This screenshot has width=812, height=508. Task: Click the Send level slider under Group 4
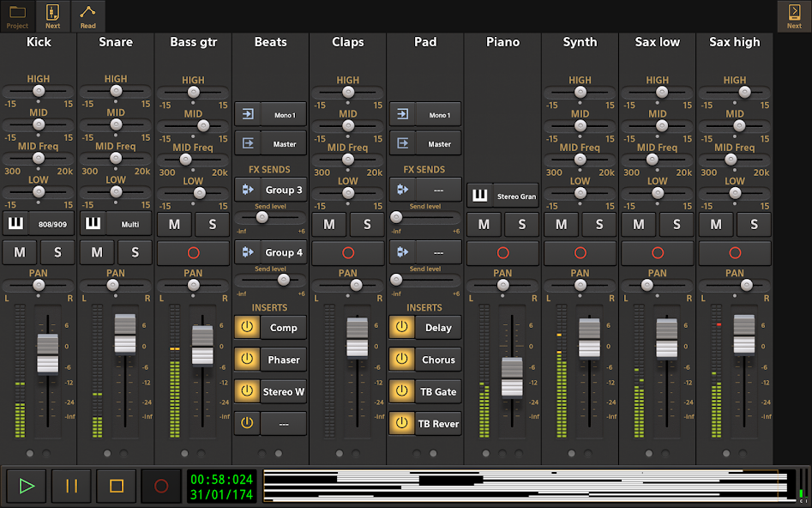283,280
